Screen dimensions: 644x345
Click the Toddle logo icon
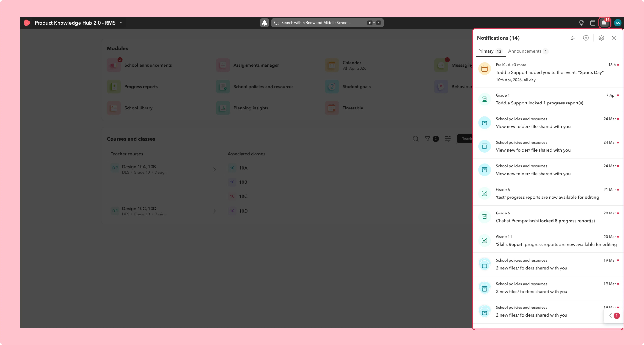pyautogui.click(x=27, y=23)
